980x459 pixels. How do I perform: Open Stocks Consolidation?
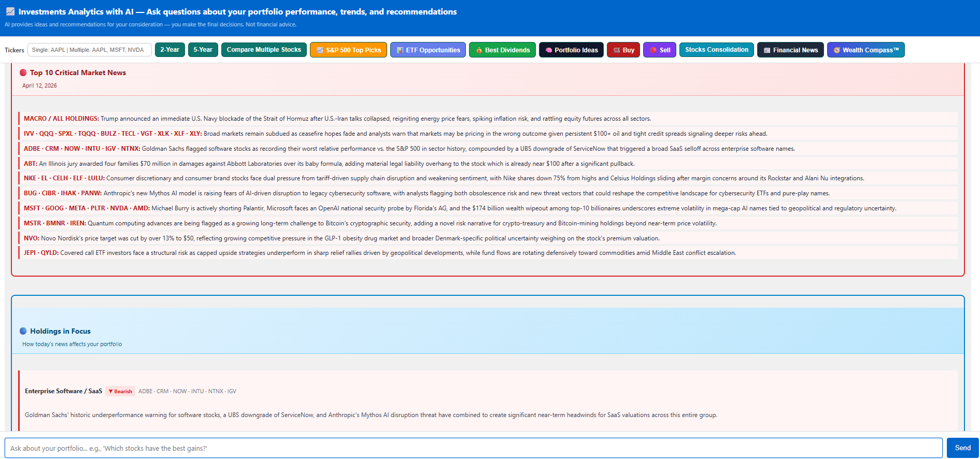(716, 50)
